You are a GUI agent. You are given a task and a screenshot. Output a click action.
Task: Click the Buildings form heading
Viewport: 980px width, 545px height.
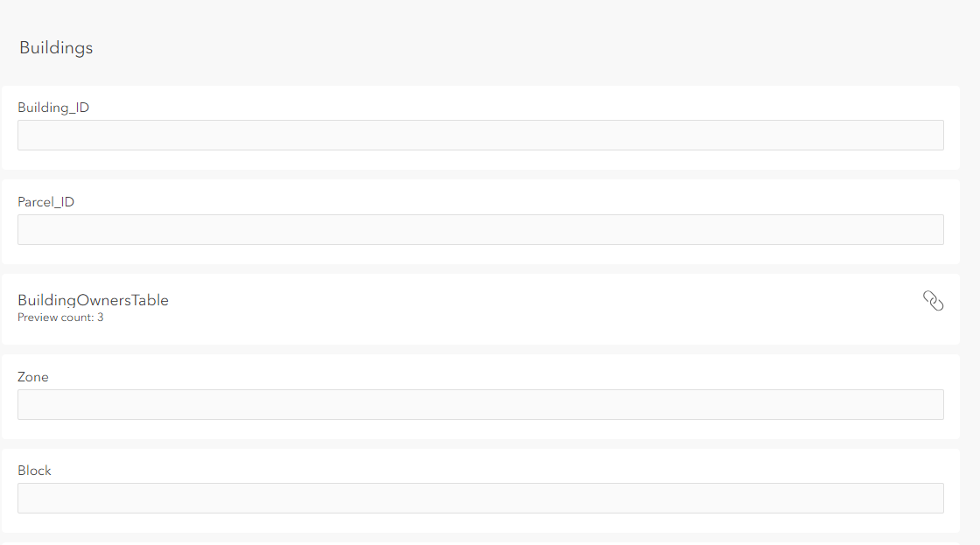pyautogui.click(x=56, y=48)
